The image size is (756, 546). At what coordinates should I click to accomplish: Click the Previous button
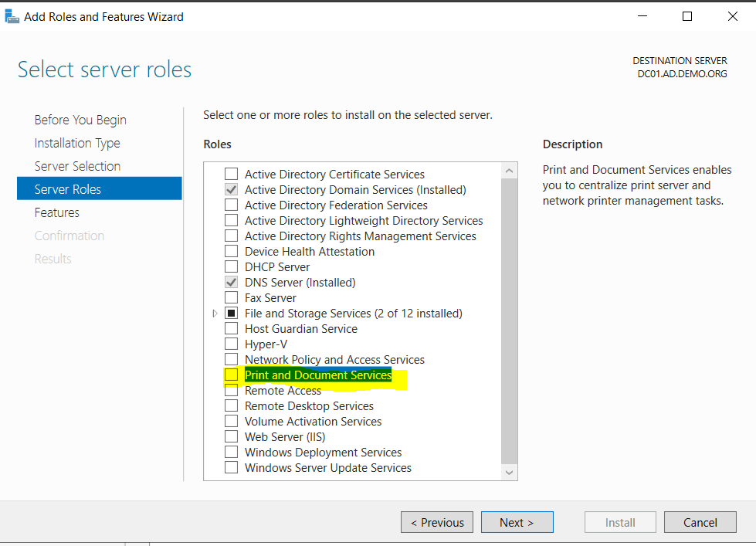tap(437, 522)
